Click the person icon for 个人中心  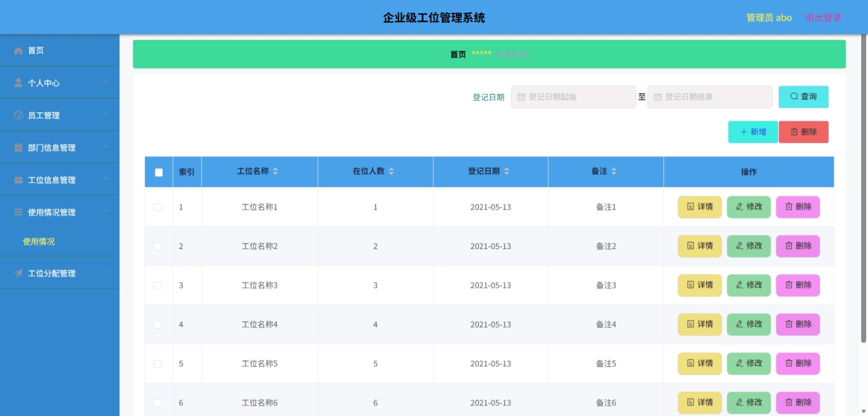(18, 83)
